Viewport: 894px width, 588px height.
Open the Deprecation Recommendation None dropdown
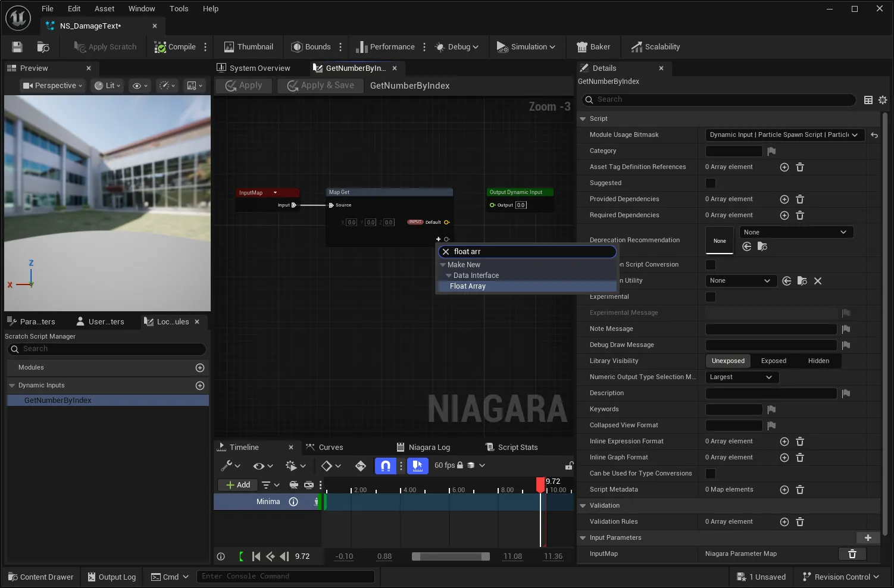click(x=796, y=233)
